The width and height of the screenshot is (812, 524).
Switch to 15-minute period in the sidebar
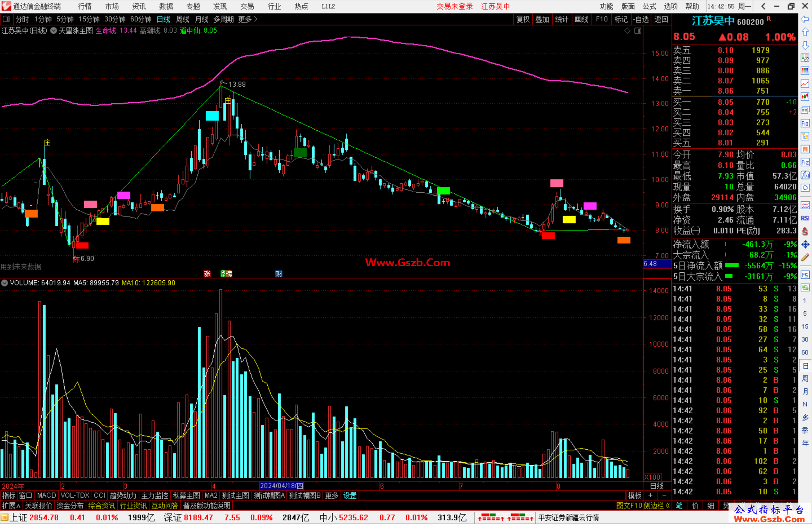coord(804,326)
